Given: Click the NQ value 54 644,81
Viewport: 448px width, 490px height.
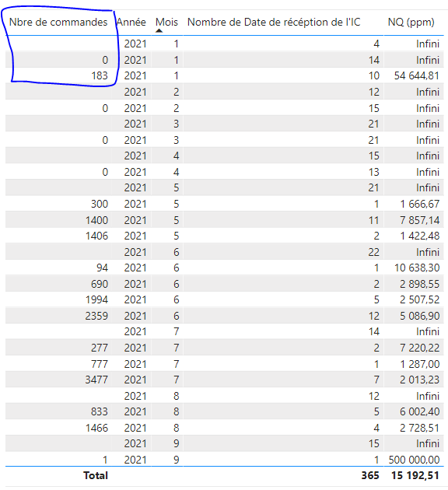Looking at the screenshot, I should coord(416,75).
